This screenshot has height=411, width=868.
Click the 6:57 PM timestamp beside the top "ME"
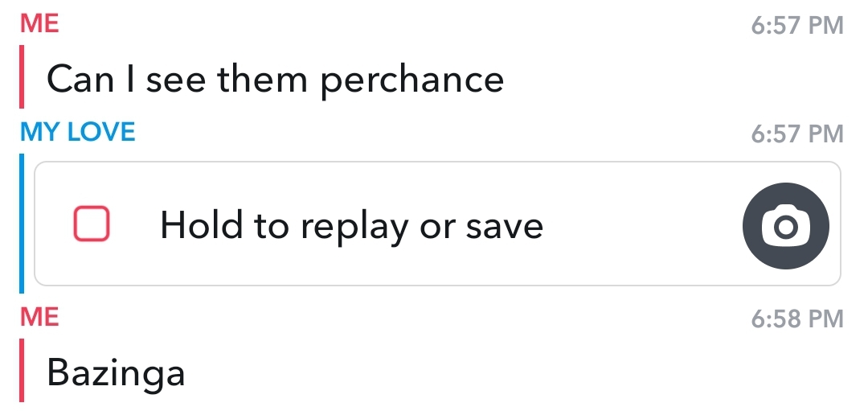coord(797,26)
